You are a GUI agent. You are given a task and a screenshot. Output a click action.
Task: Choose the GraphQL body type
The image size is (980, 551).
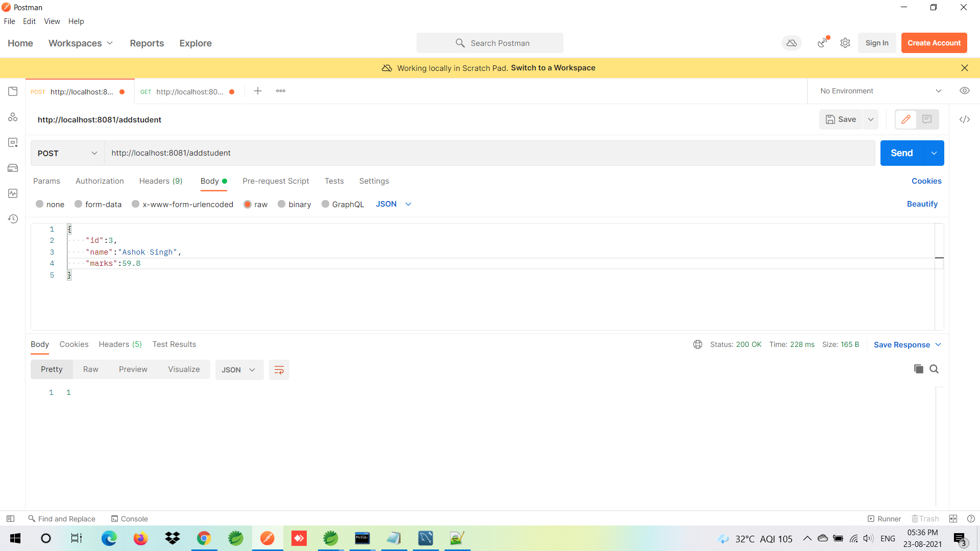325,204
